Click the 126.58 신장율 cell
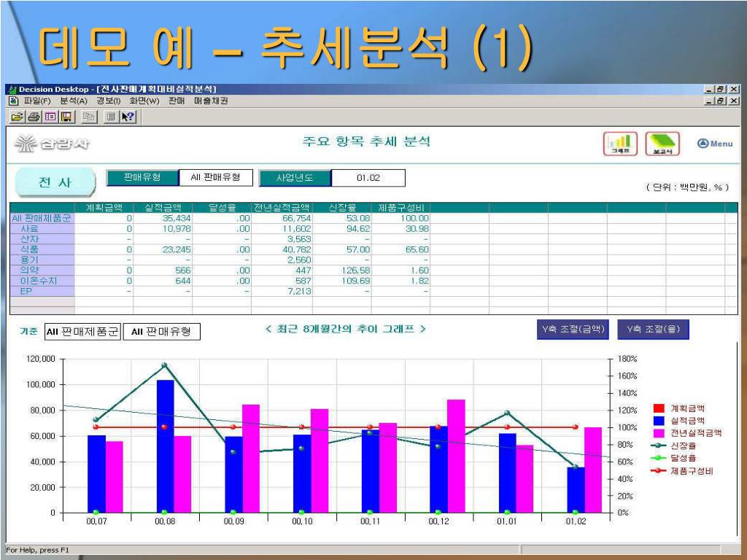Screen dimensions: 747x560 (x=341, y=271)
